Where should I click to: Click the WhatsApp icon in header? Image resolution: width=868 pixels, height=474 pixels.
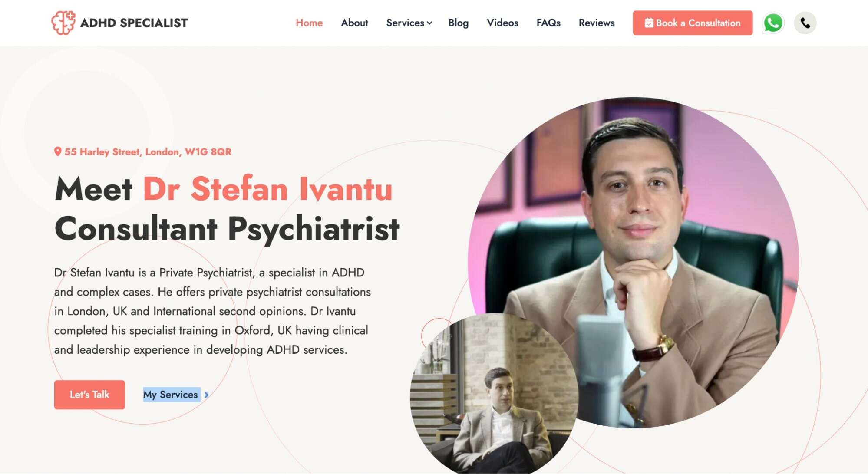click(773, 23)
